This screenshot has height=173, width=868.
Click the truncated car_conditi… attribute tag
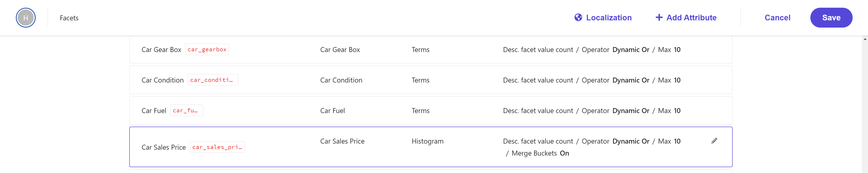click(x=213, y=80)
